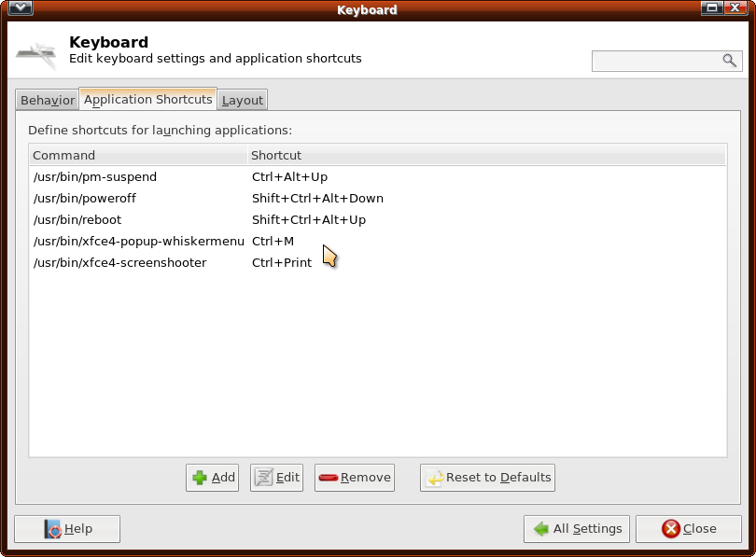
Task: Add a new application shortcut
Action: tap(213, 478)
